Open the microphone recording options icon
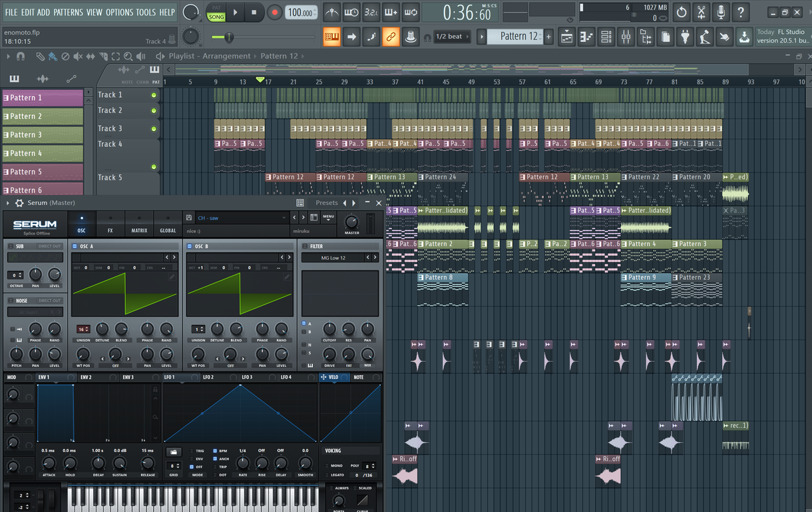The height and width of the screenshot is (512, 812). click(721, 12)
